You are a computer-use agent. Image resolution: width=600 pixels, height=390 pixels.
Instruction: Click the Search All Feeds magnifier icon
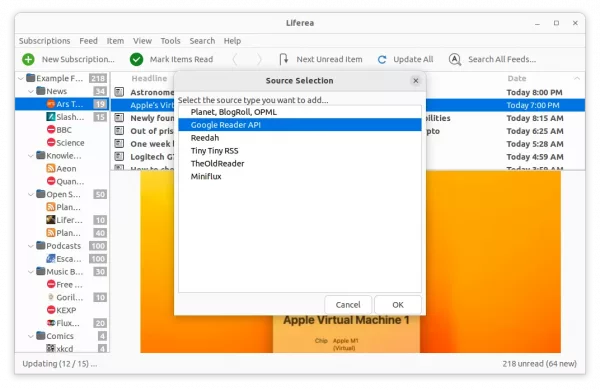coord(454,59)
